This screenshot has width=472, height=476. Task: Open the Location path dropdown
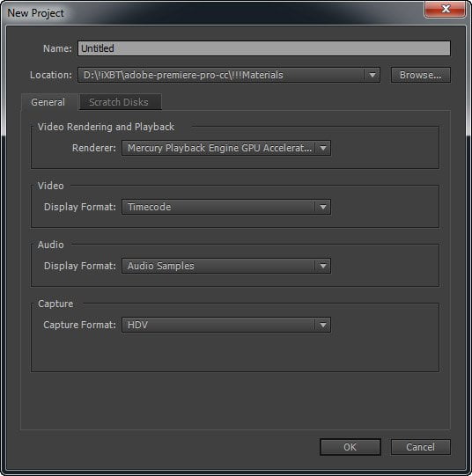[x=229, y=75]
